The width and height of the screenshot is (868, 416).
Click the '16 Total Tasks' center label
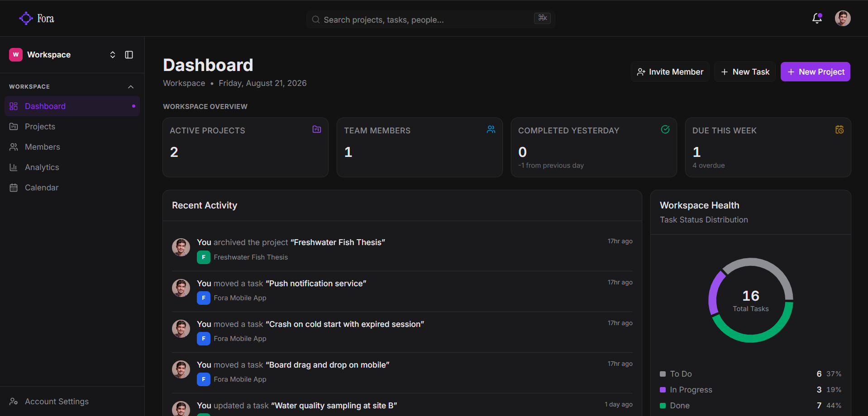pyautogui.click(x=751, y=301)
